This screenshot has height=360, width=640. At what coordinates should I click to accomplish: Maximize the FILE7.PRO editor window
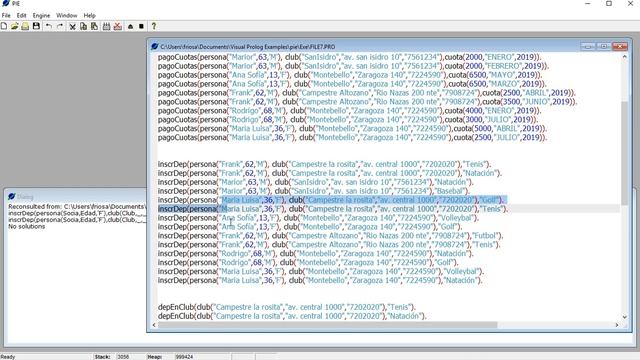pyautogui.click(x=603, y=47)
